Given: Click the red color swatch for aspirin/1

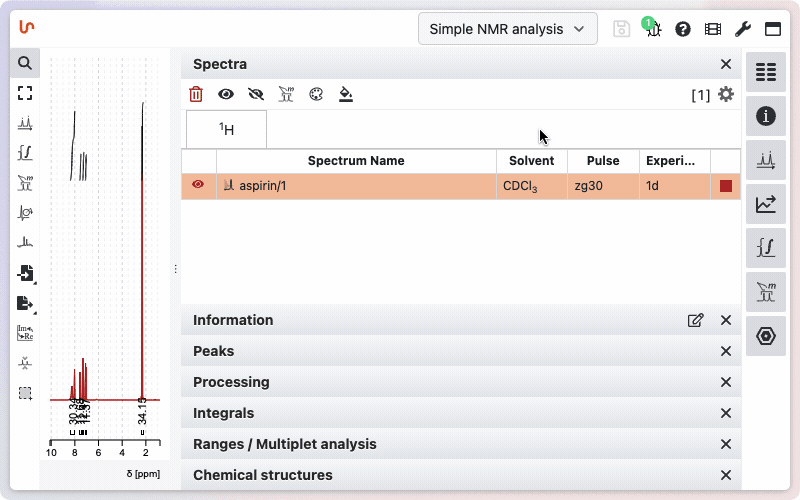Looking at the screenshot, I should pyautogui.click(x=726, y=186).
